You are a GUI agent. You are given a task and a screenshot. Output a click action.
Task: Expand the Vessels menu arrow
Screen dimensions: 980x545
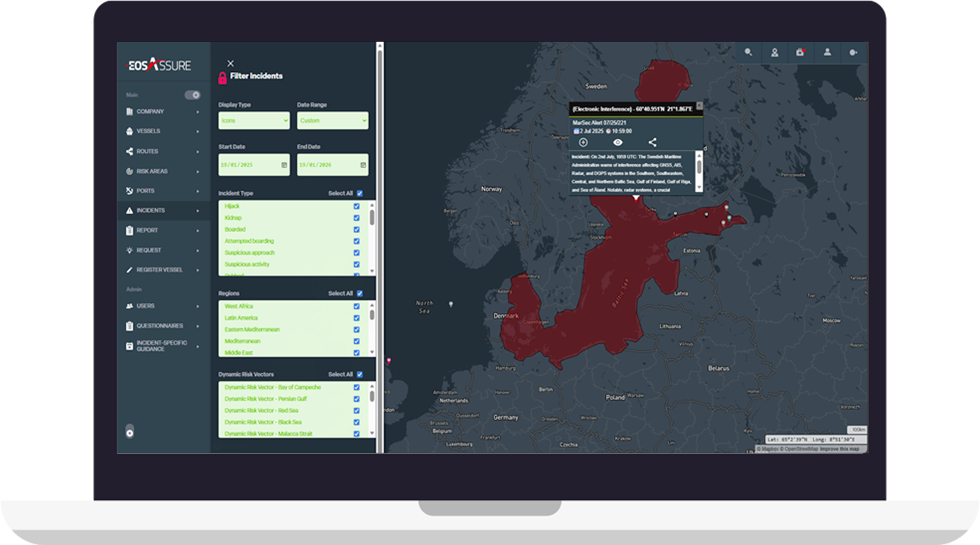198,131
